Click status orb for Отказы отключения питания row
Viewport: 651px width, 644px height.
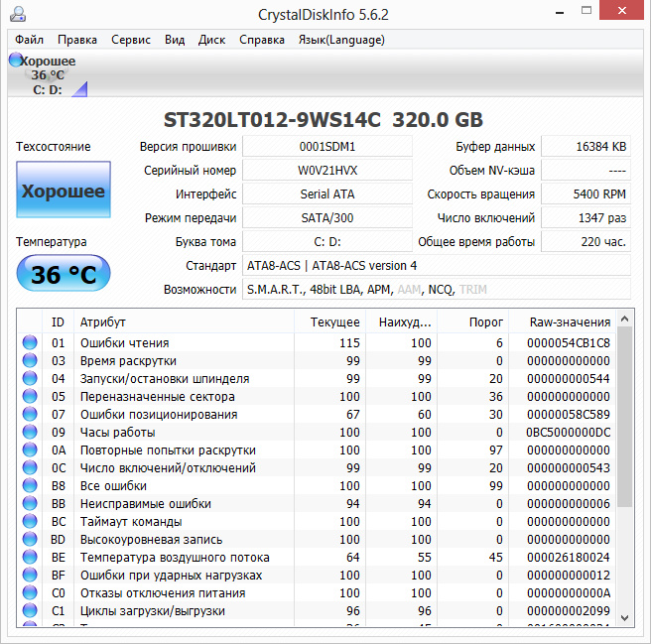[x=30, y=592]
